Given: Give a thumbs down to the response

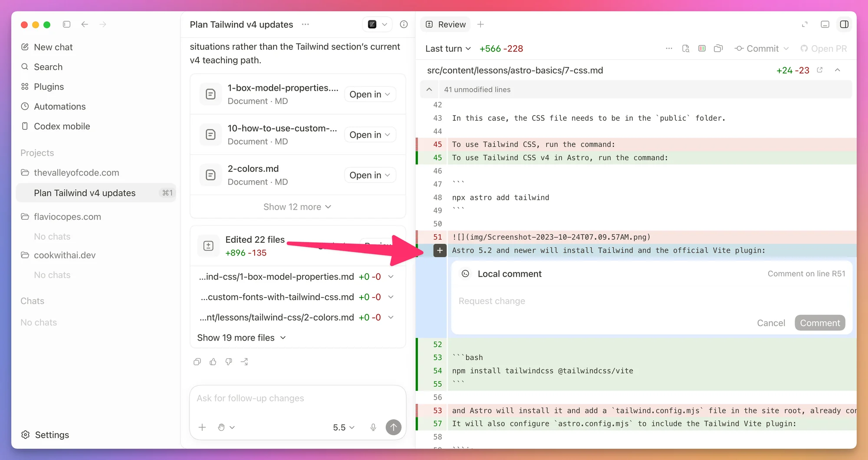Looking at the screenshot, I should pyautogui.click(x=229, y=362).
